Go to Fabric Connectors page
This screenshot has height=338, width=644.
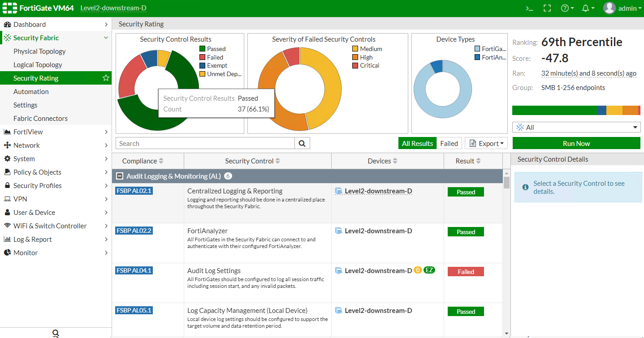40,119
